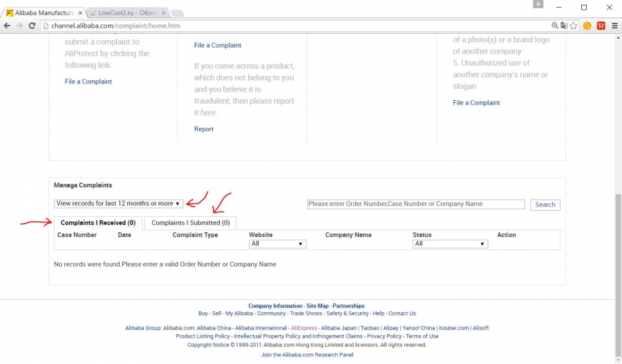This screenshot has width=622, height=364.
Task: Click the Company Name column header
Action: tap(348, 235)
